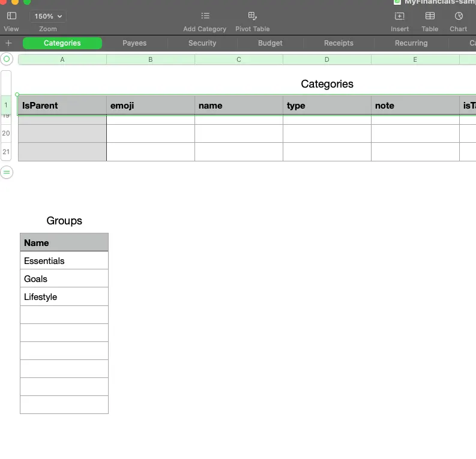Image resolution: width=476 pixels, height=459 pixels.
Task: Expand the 150% zoom dropdown
Action: [48, 16]
